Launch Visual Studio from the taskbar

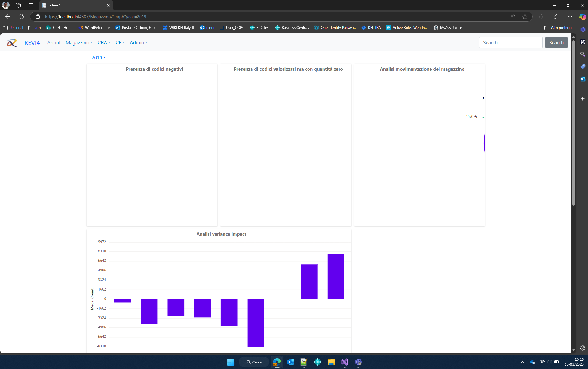(x=345, y=362)
